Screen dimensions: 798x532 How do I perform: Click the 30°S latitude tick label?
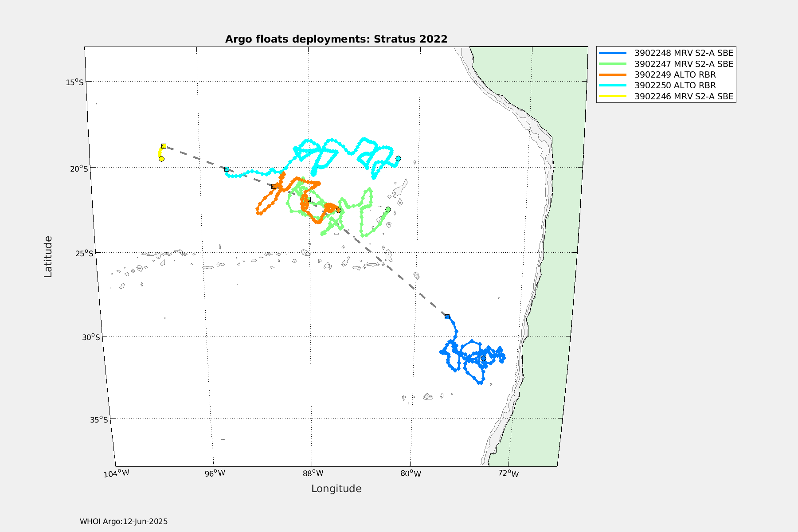point(91,337)
